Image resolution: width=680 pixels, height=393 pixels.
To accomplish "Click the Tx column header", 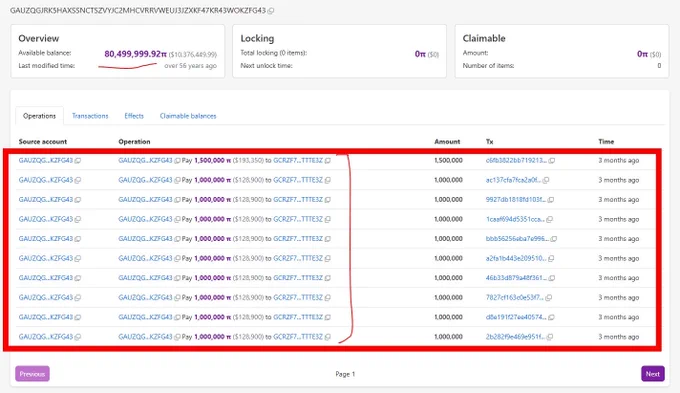I will click(x=489, y=141).
